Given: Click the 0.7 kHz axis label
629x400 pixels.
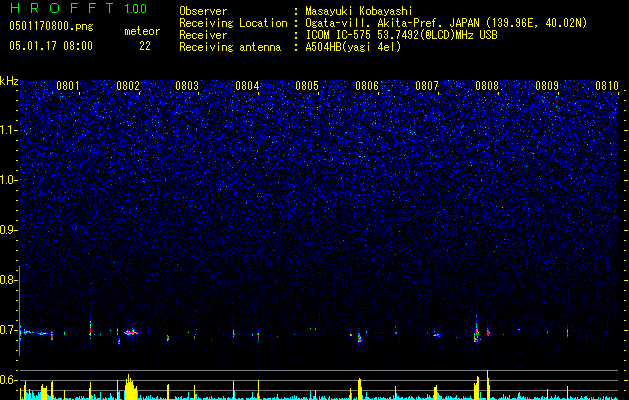Looking at the screenshot, I should [x=8, y=330].
